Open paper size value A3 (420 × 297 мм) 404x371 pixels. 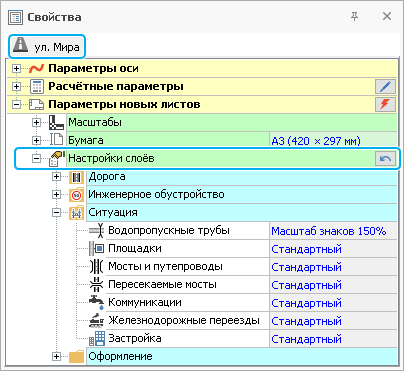tap(316, 141)
